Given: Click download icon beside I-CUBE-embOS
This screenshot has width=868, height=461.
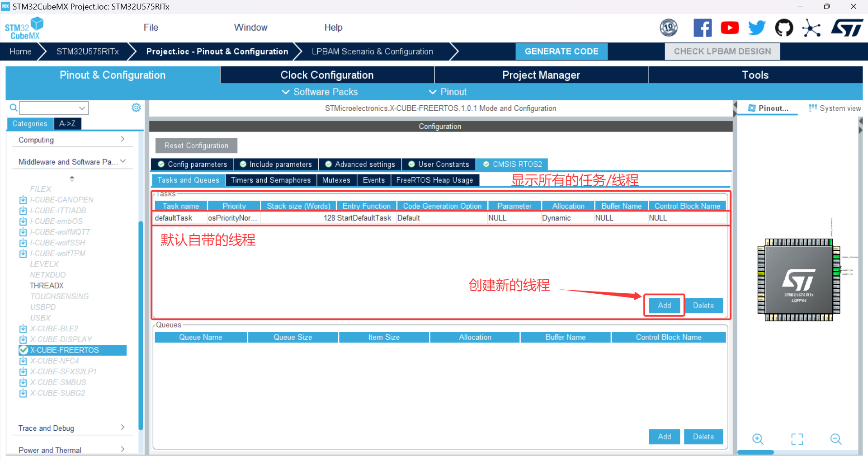Looking at the screenshot, I should point(23,221).
